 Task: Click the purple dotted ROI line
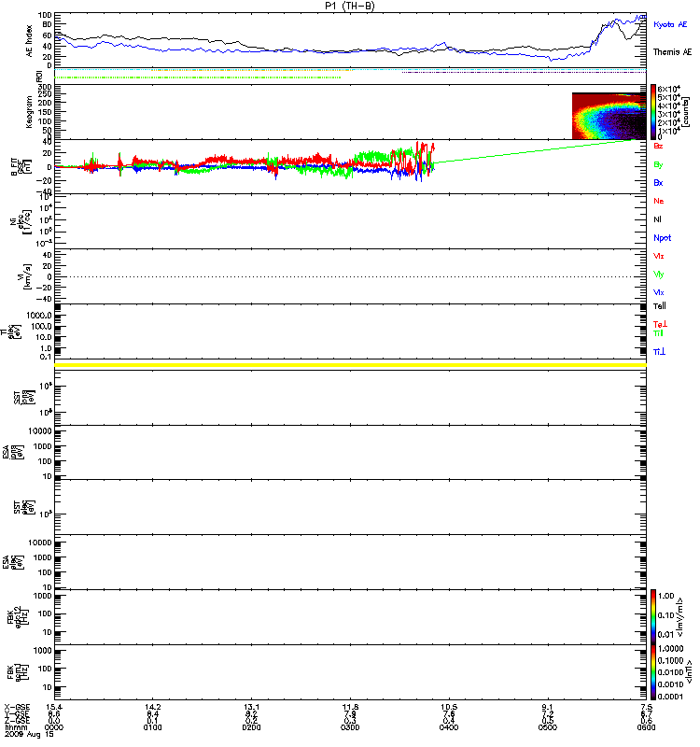(x=525, y=73)
